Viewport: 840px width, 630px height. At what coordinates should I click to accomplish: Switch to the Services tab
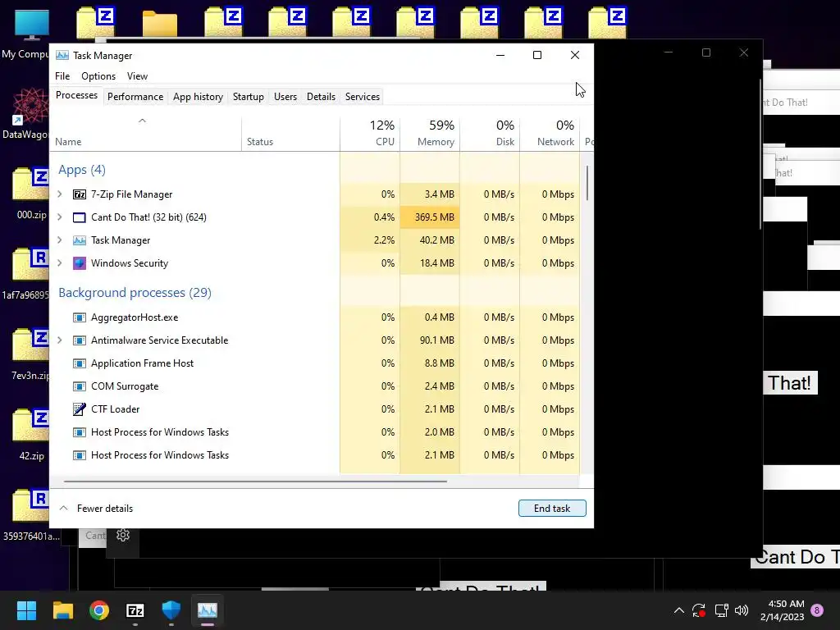tap(362, 97)
